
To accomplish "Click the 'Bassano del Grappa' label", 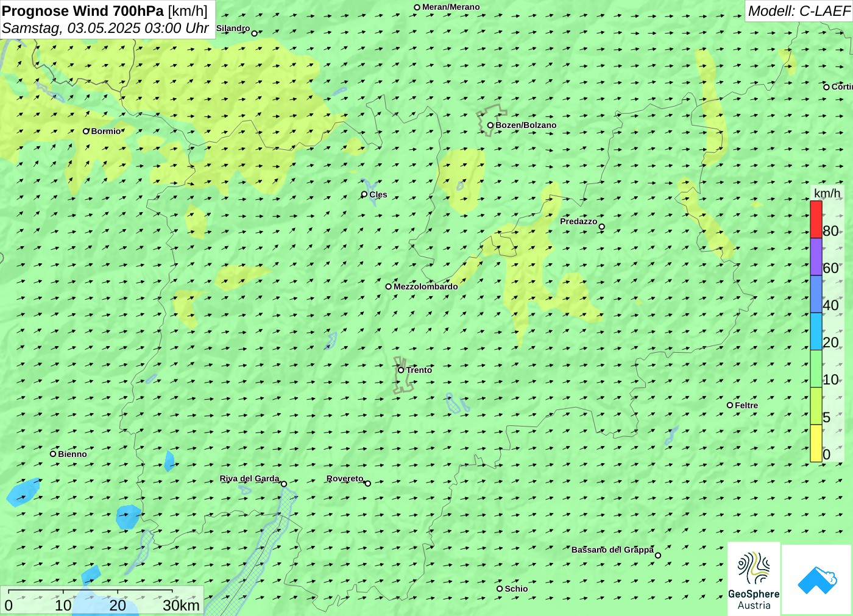I will pyautogui.click(x=612, y=550).
